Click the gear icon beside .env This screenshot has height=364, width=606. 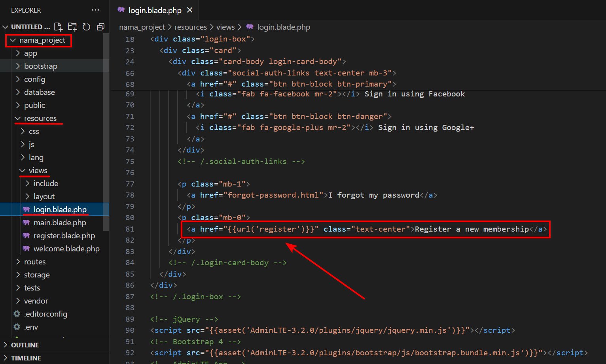[17, 327]
